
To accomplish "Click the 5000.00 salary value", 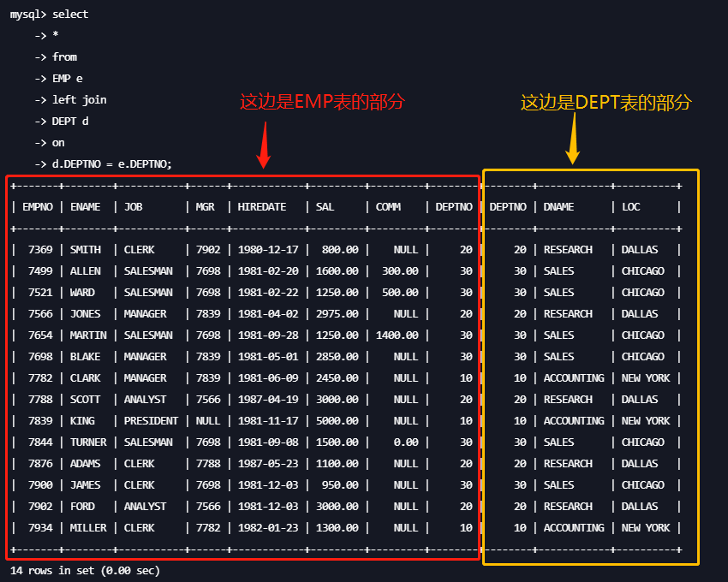I will coord(337,421).
